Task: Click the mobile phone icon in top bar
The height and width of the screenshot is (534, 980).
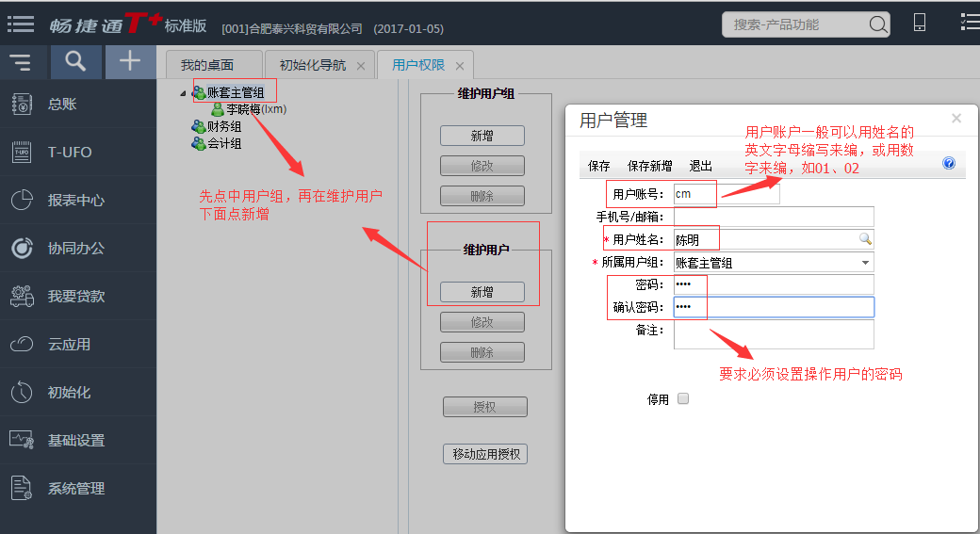Action: (920, 24)
